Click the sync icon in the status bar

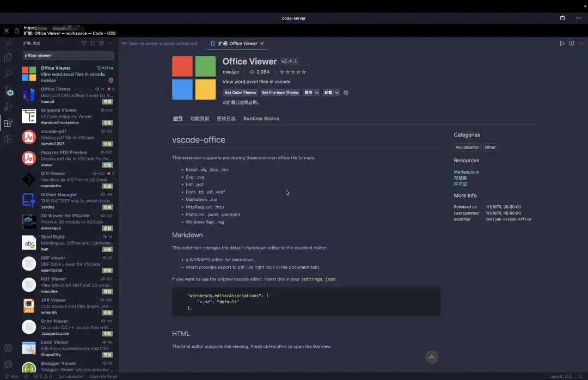(26, 376)
